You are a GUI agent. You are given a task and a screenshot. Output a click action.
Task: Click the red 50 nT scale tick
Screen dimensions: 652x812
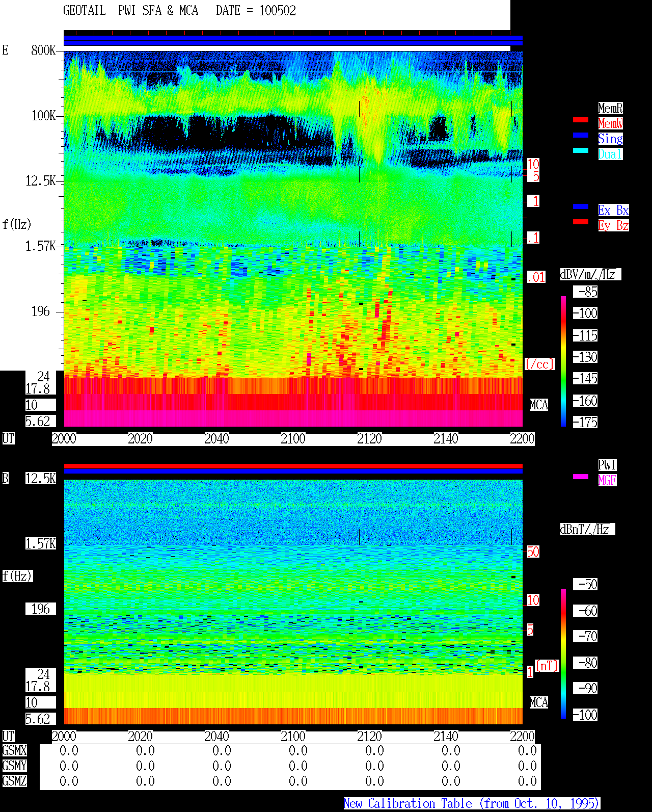[533, 552]
